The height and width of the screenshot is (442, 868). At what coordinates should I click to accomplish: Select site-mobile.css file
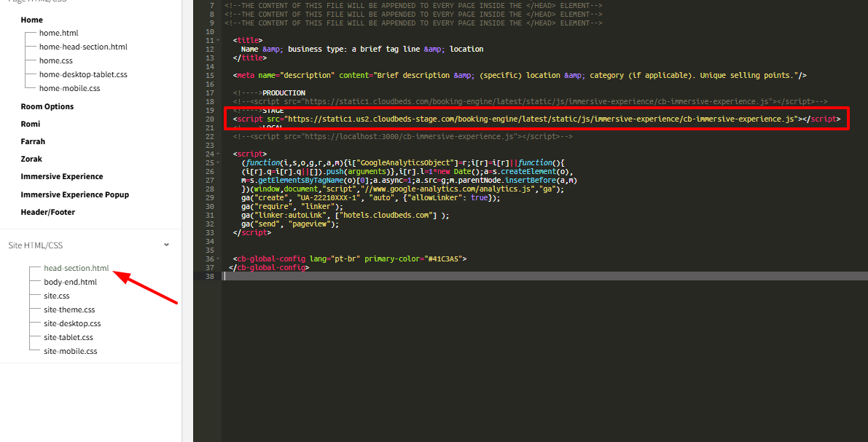tap(70, 351)
